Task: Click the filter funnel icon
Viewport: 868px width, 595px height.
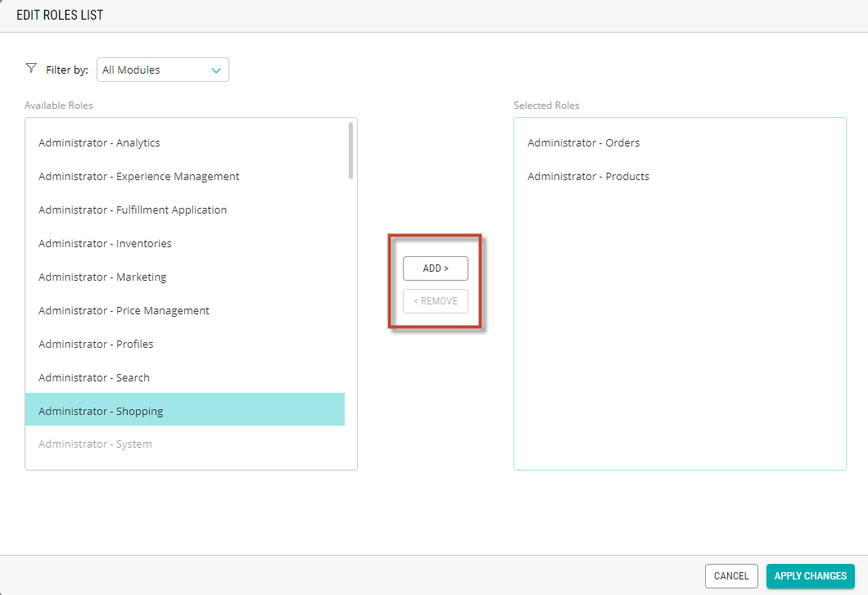Action: [x=31, y=69]
